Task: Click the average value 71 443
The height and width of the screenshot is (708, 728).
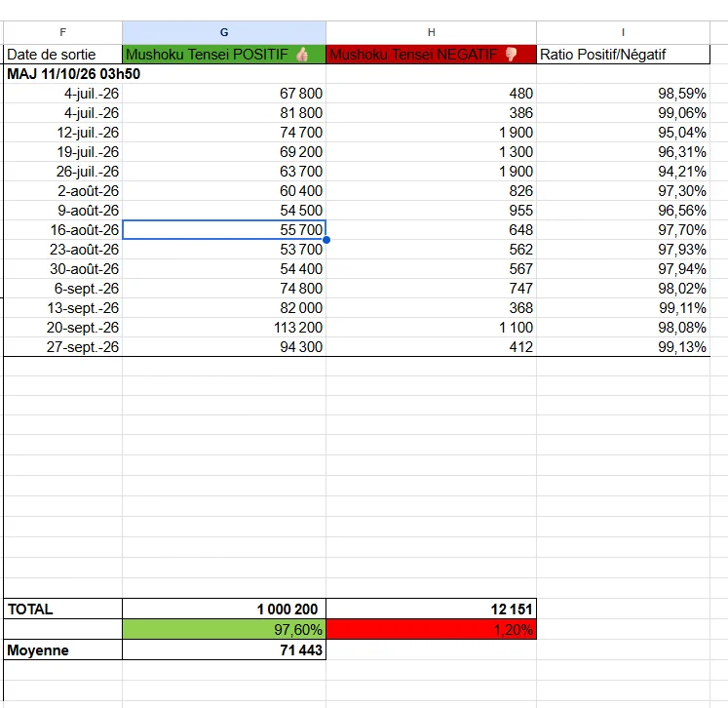Action: pos(224,649)
